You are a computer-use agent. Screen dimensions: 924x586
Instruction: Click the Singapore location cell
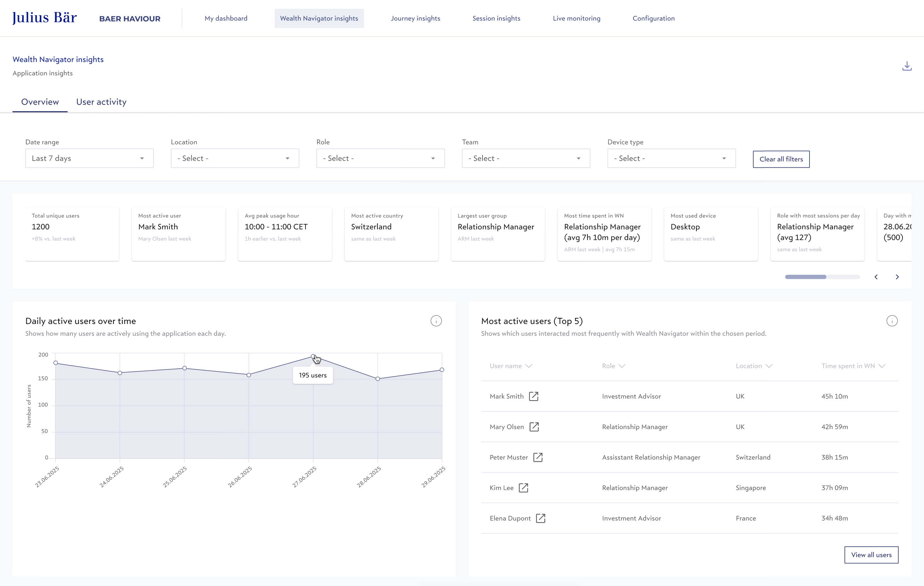click(x=750, y=488)
